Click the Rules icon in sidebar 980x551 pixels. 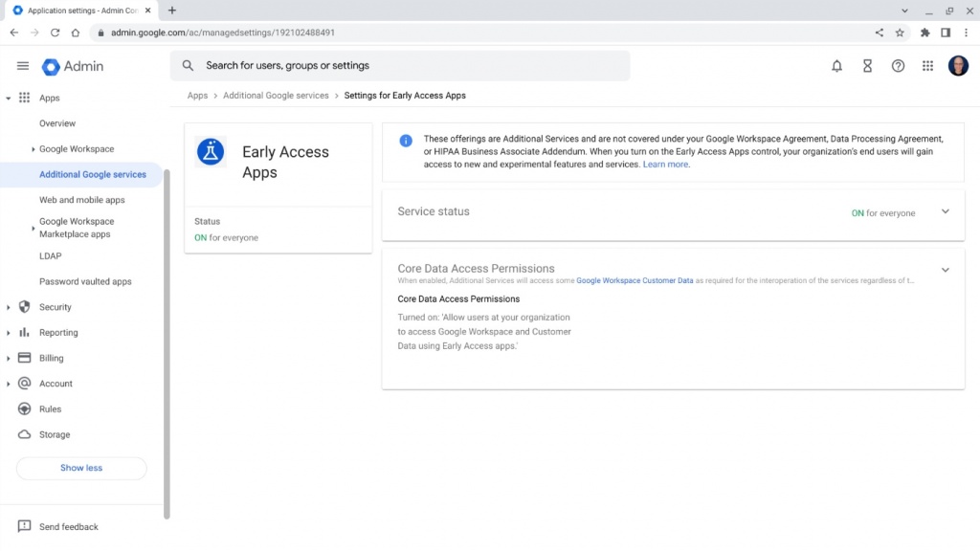(24, 408)
